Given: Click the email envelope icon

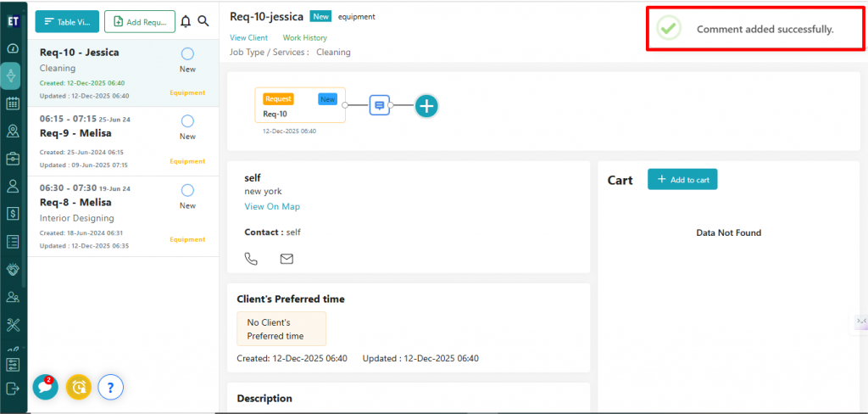Looking at the screenshot, I should pos(287,259).
